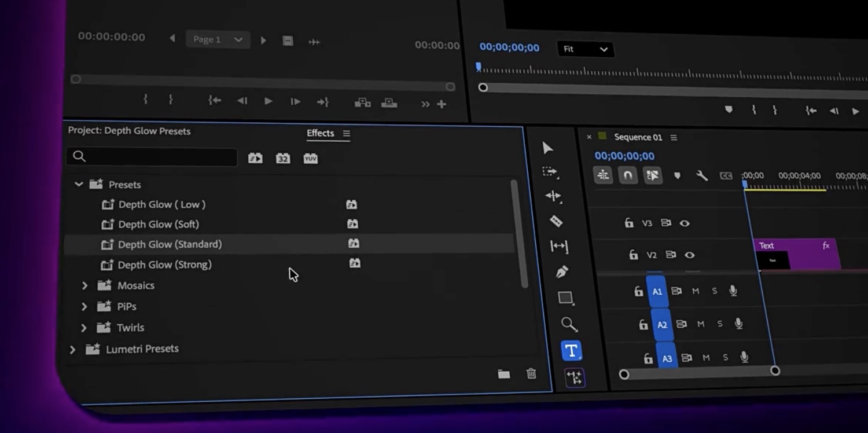The image size is (868, 433).
Task: Collapse the Presets folder
Action: pos(79,184)
